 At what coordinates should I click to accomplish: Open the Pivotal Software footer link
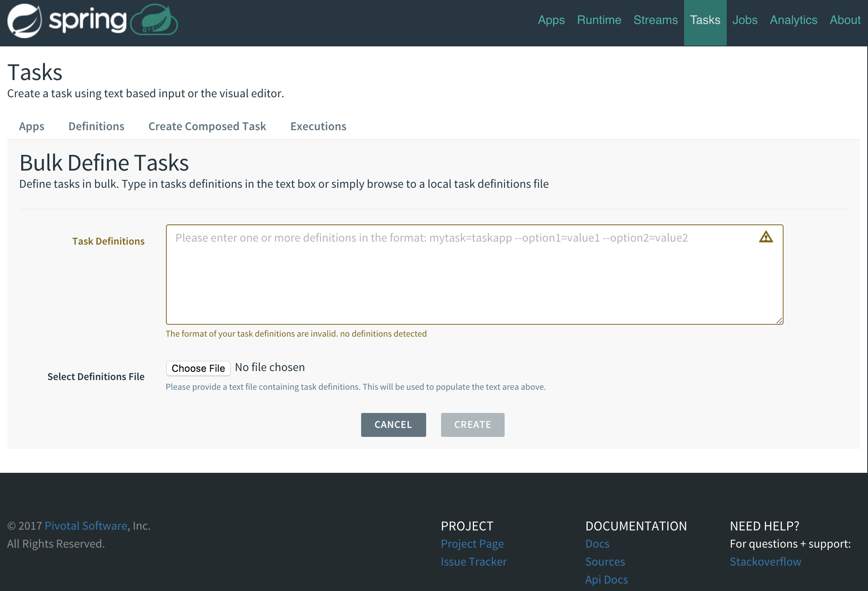(x=86, y=526)
